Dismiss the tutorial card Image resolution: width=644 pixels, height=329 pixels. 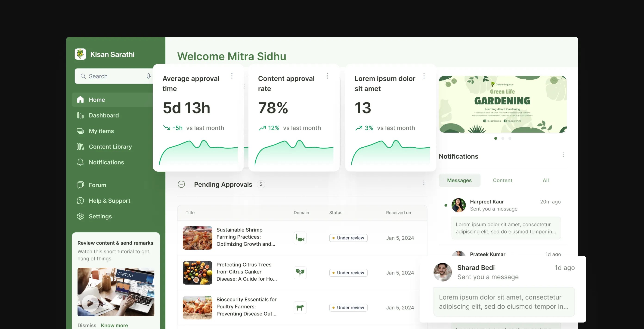(87, 325)
